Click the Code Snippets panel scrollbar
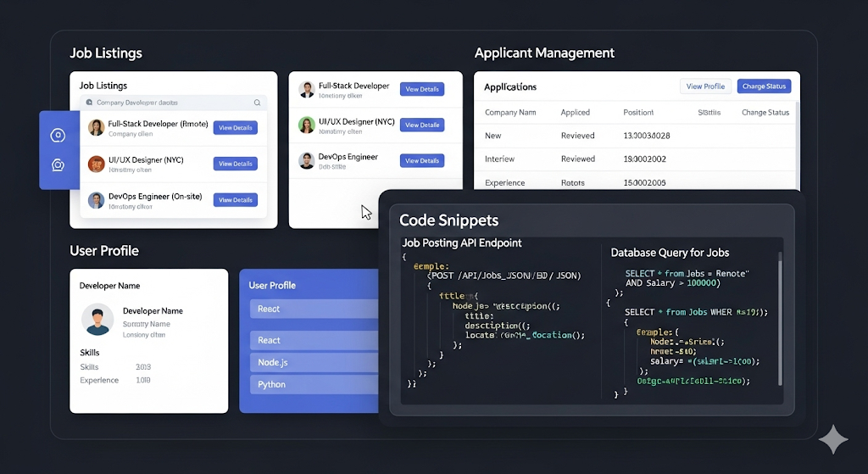Image resolution: width=868 pixels, height=474 pixels. coord(780,318)
